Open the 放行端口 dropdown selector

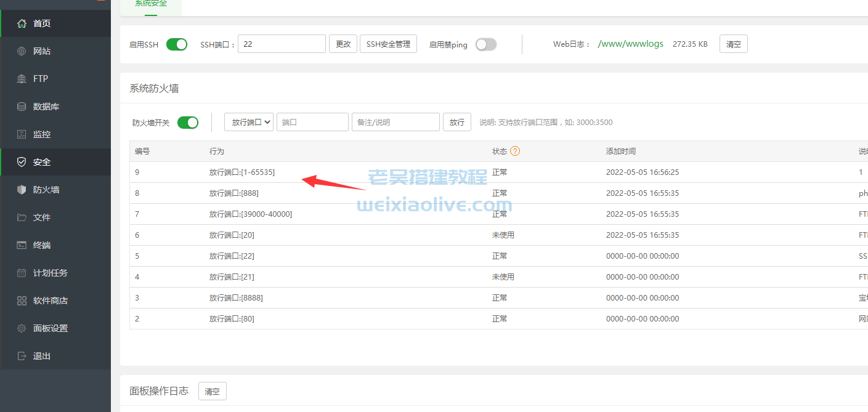248,121
